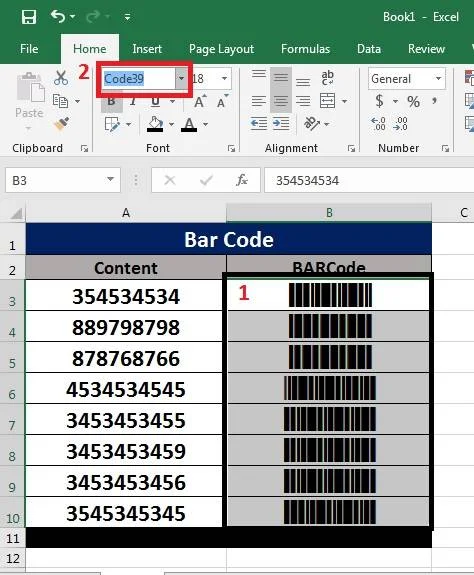Image resolution: width=474 pixels, height=575 pixels.
Task: Toggle Underline formatting
Action: pyautogui.click(x=155, y=101)
